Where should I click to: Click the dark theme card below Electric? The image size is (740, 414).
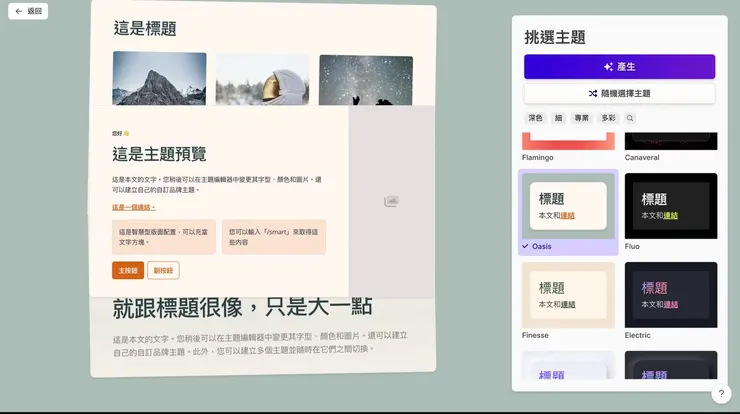click(x=671, y=365)
